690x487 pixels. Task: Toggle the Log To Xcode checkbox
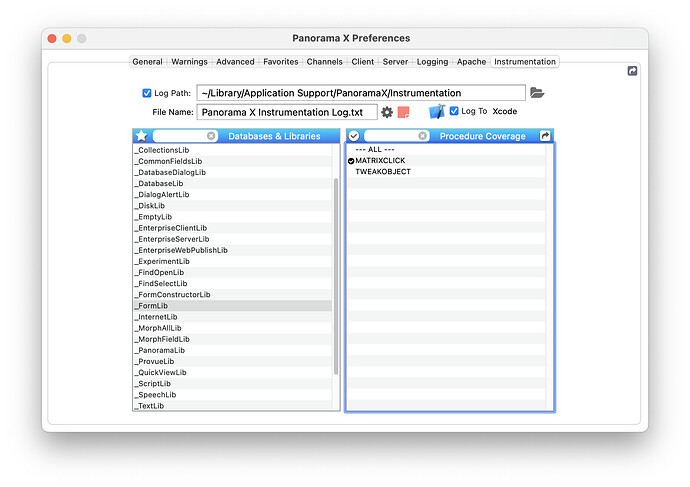pos(454,111)
